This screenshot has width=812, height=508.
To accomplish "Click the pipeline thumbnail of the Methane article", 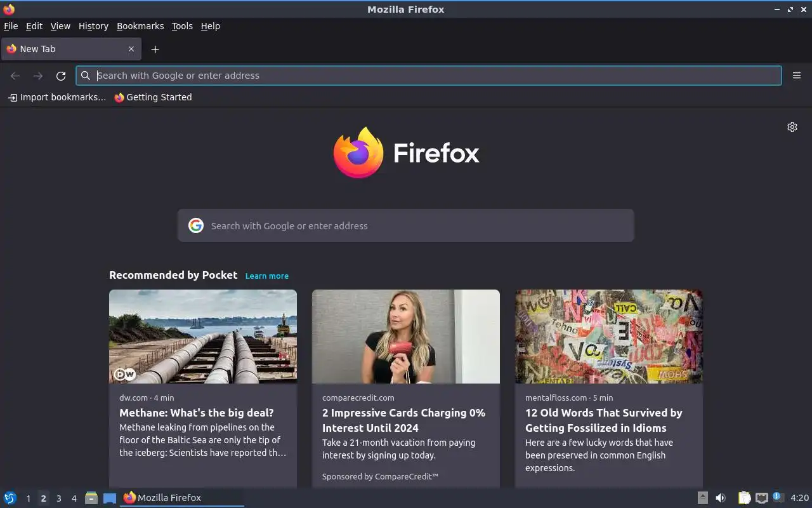I will (203, 337).
